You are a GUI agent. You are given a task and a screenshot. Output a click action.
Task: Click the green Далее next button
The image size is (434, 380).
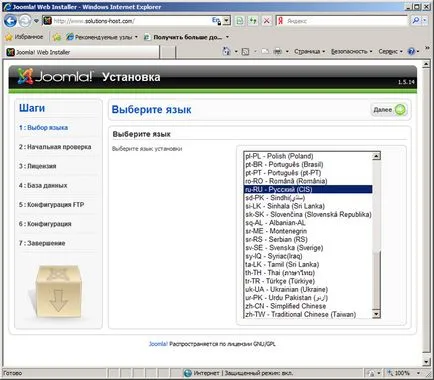(x=389, y=110)
